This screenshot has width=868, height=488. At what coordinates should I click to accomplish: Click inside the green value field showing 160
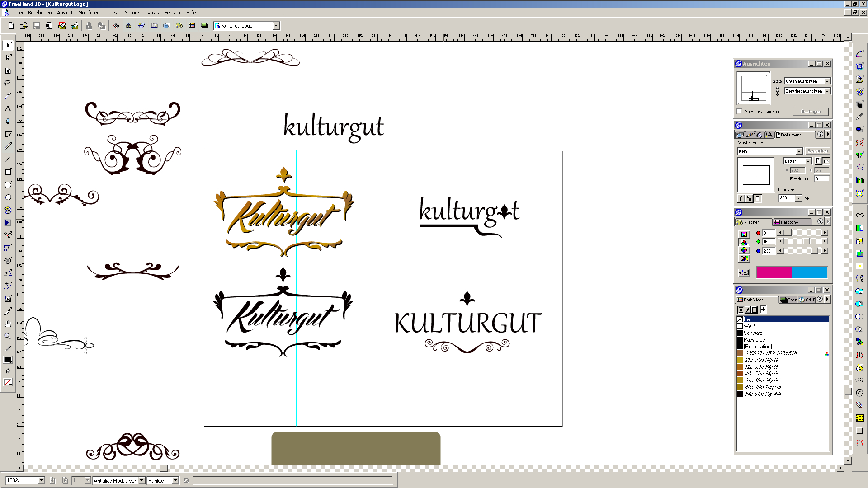tap(769, 241)
